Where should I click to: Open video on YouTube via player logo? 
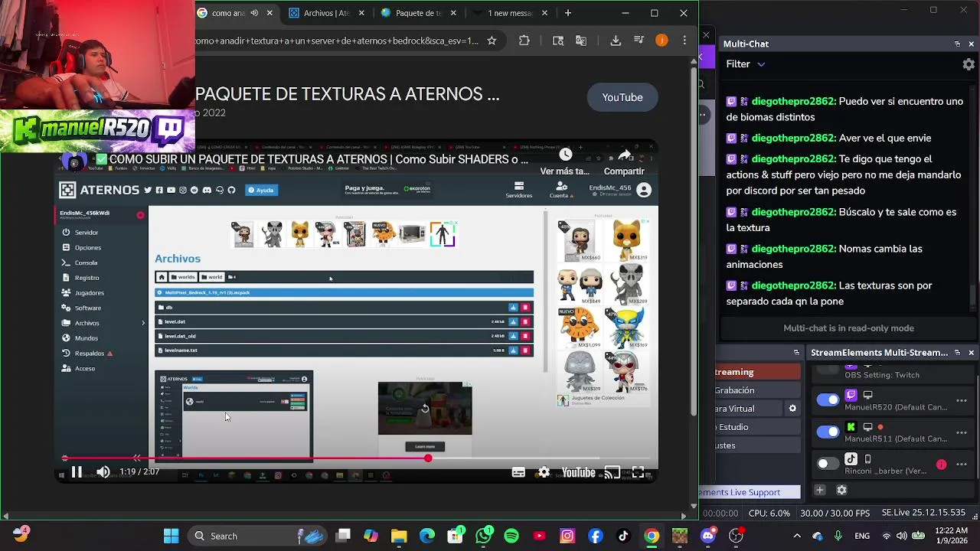point(579,473)
